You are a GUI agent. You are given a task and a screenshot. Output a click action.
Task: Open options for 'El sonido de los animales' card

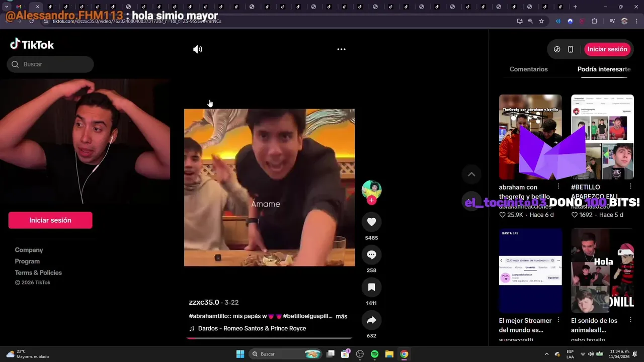tap(630, 320)
